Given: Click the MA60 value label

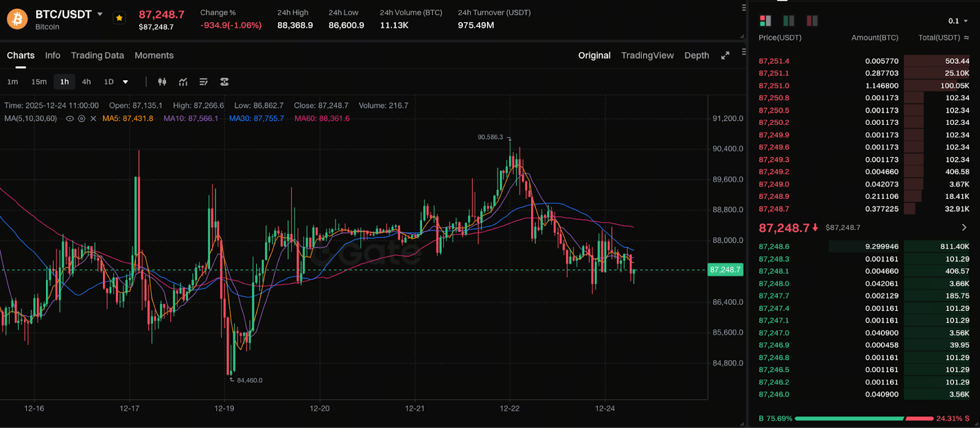Looking at the screenshot, I should click(x=322, y=119).
